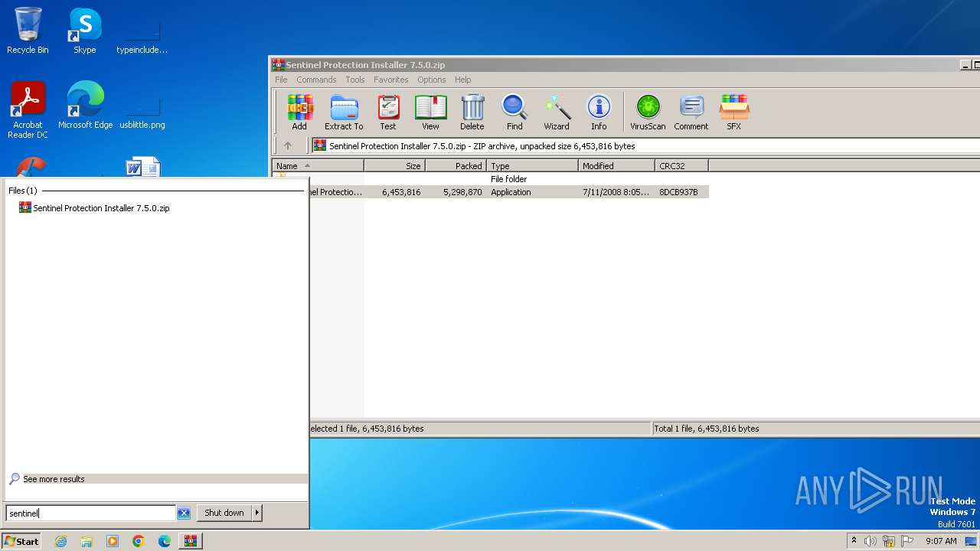980x551 pixels.
Task: Click the Add toolbar icon in WinRAR
Action: (299, 112)
